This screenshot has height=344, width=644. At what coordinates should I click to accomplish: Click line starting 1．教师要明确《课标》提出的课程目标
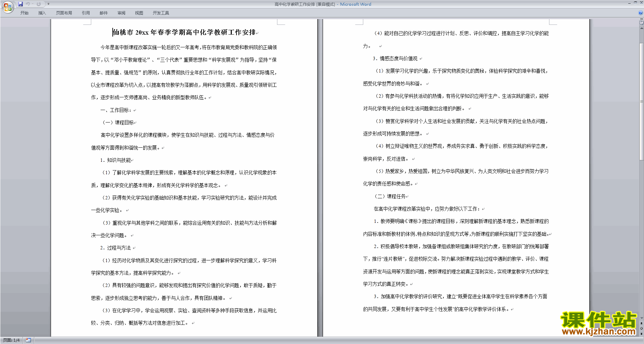(461, 221)
